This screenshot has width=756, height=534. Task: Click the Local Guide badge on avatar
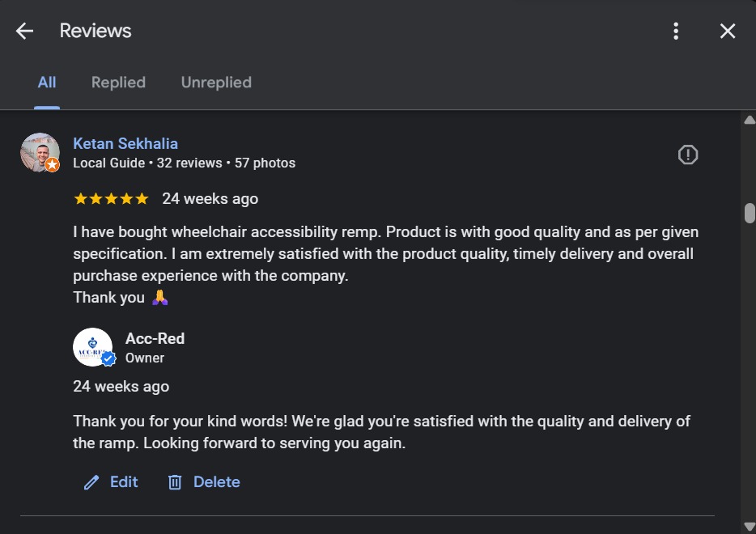coord(53,165)
